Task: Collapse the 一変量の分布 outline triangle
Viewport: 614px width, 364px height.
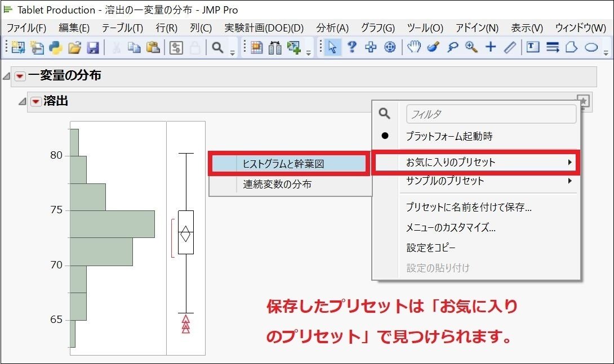Action: (x=6, y=76)
